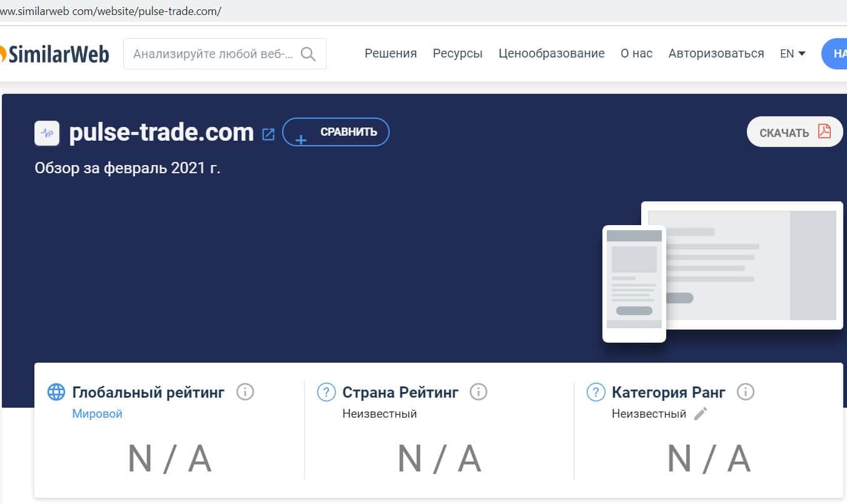This screenshot has width=847, height=504.
Task: Open the Решения menu
Action: point(391,54)
